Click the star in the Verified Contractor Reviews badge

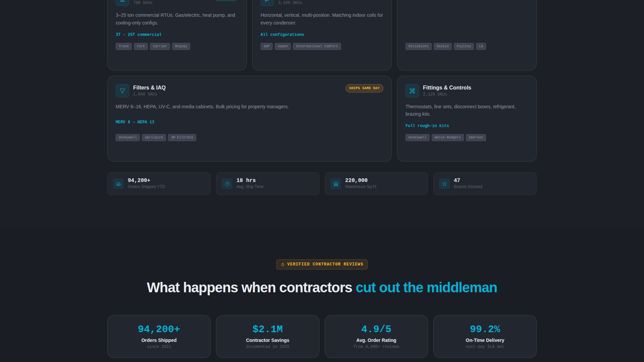click(x=283, y=264)
